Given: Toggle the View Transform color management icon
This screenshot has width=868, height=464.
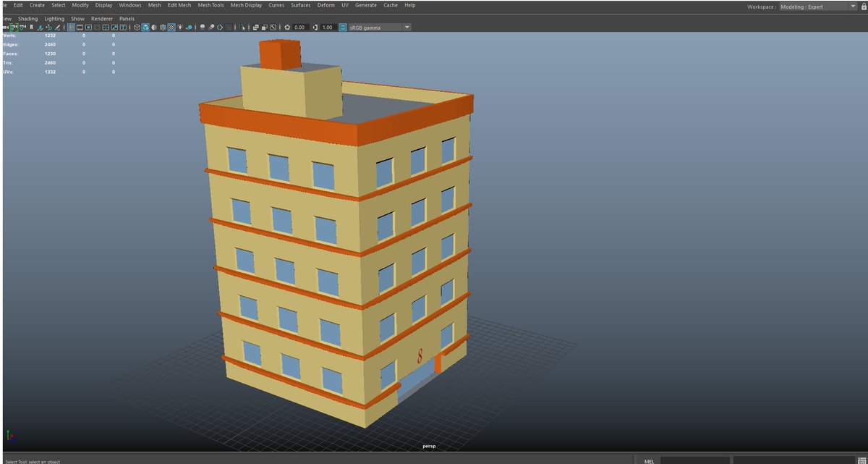Looking at the screenshot, I should (x=343, y=28).
